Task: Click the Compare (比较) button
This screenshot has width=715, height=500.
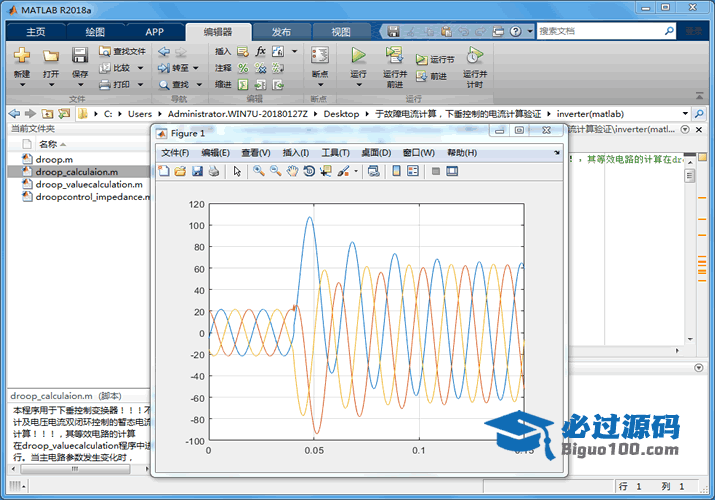Action: point(115,68)
